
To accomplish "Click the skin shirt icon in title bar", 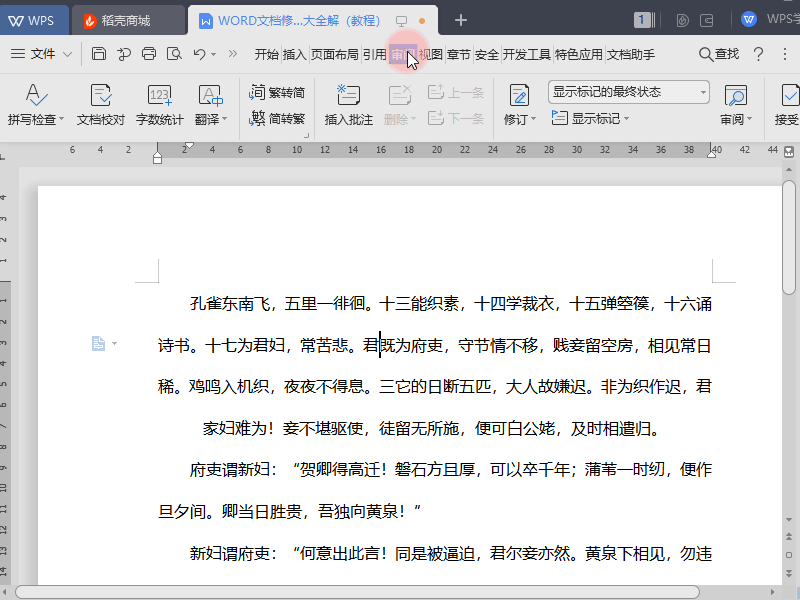I will 682,20.
